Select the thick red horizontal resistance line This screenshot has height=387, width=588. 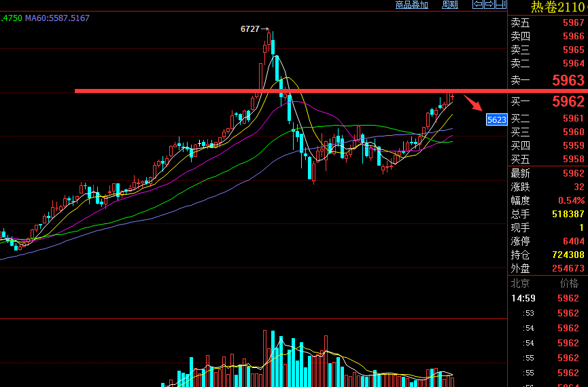click(x=272, y=90)
